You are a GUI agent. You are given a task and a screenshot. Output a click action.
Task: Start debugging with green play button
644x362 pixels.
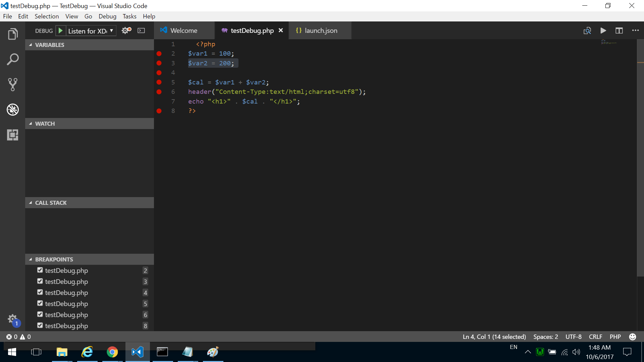pos(60,31)
